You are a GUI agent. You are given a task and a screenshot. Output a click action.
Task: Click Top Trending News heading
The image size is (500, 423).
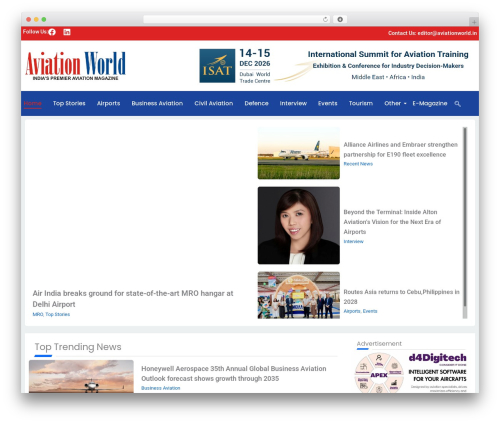pyautogui.click(x=78, y=347)
